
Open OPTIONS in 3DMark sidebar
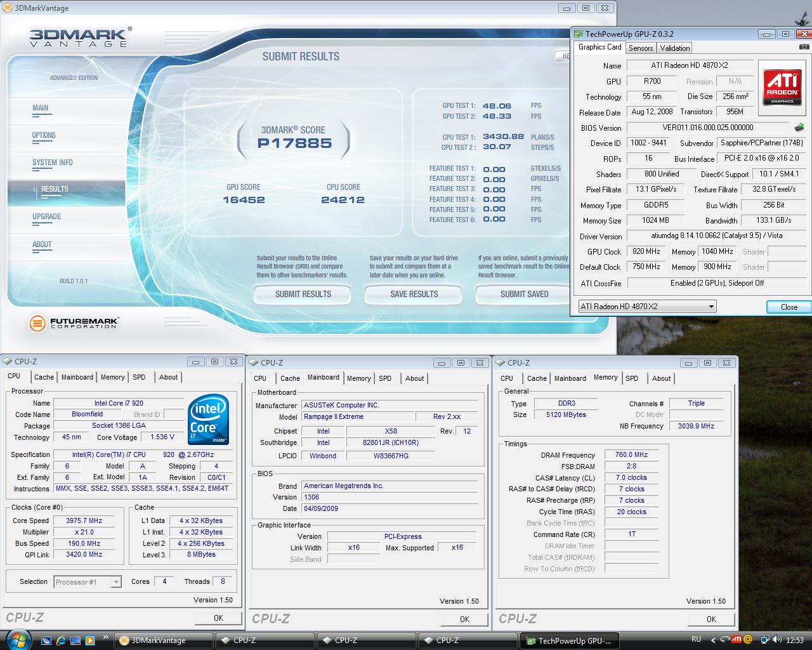point(44,135)
